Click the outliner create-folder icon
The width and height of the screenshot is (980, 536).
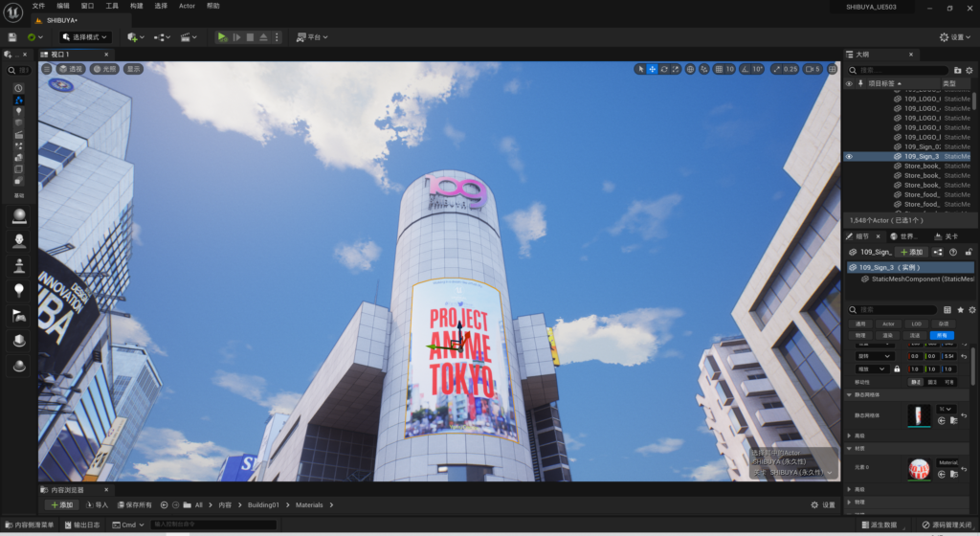tap(957, 71)
